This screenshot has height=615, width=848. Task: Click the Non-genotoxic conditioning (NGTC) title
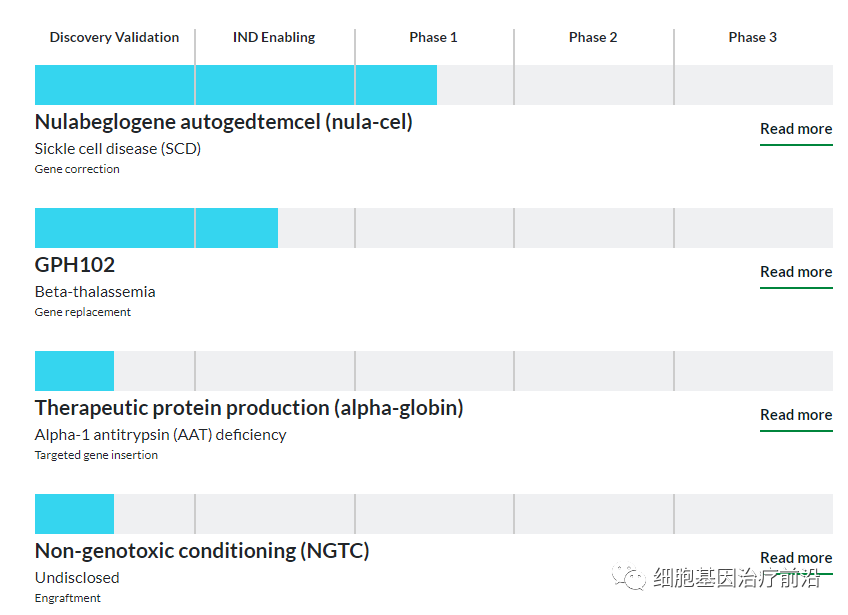click(x=202, y=551)
